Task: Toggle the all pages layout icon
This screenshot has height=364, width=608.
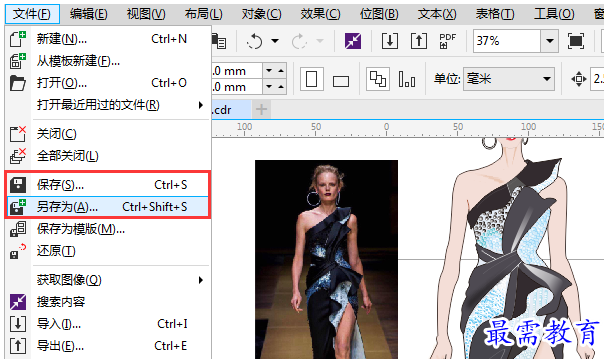Action: pyautogui.click(x=378, y=79)
